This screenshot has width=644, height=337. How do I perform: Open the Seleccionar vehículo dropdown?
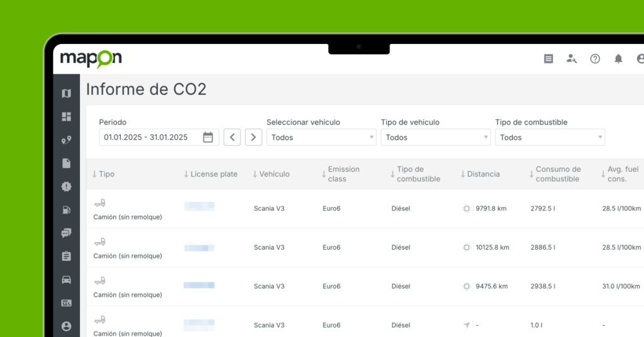(321, 137)
